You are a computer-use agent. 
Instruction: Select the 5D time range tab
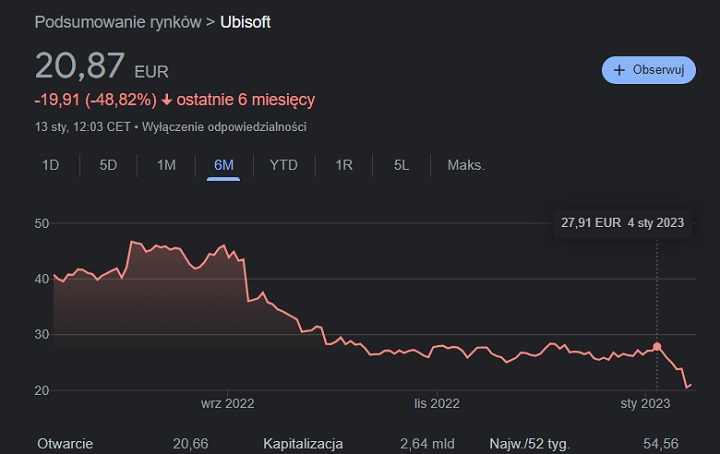108,165
